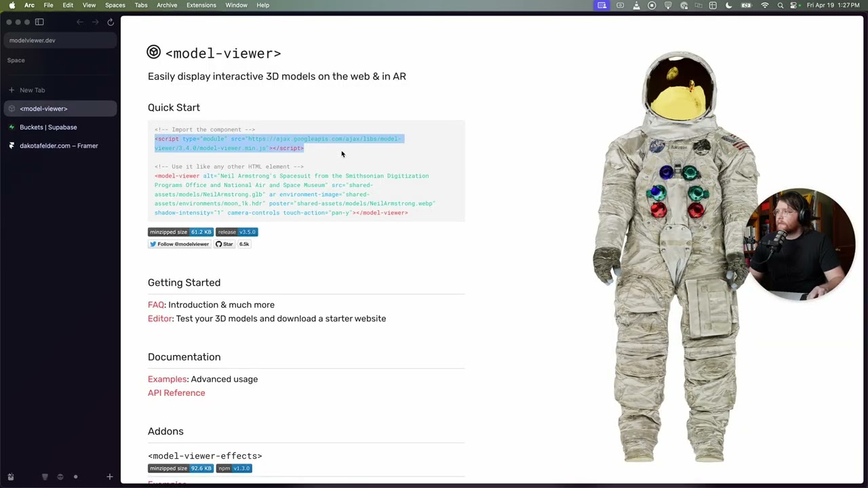
Task: Click the stop-recording circle menu bar icon
Action: pos(652,5)
